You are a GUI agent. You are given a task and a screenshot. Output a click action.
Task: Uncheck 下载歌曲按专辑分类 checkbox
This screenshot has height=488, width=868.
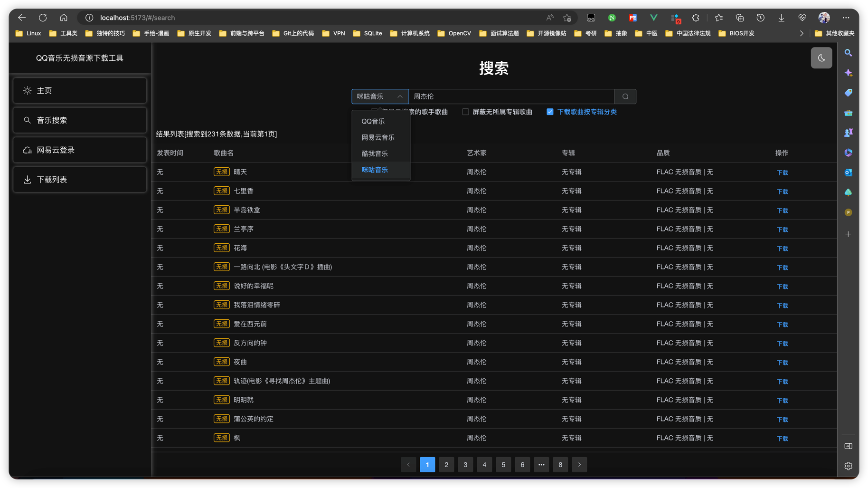click(x=550, y=112)
